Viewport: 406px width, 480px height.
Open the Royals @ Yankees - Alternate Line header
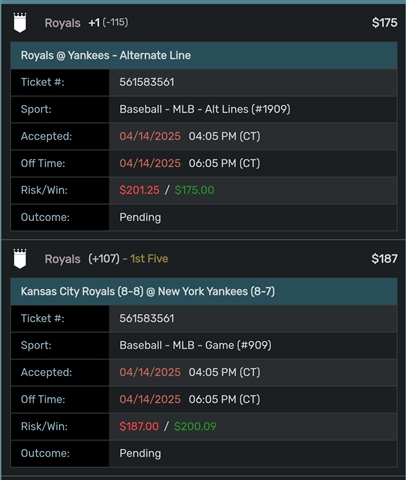click(204, 55)
